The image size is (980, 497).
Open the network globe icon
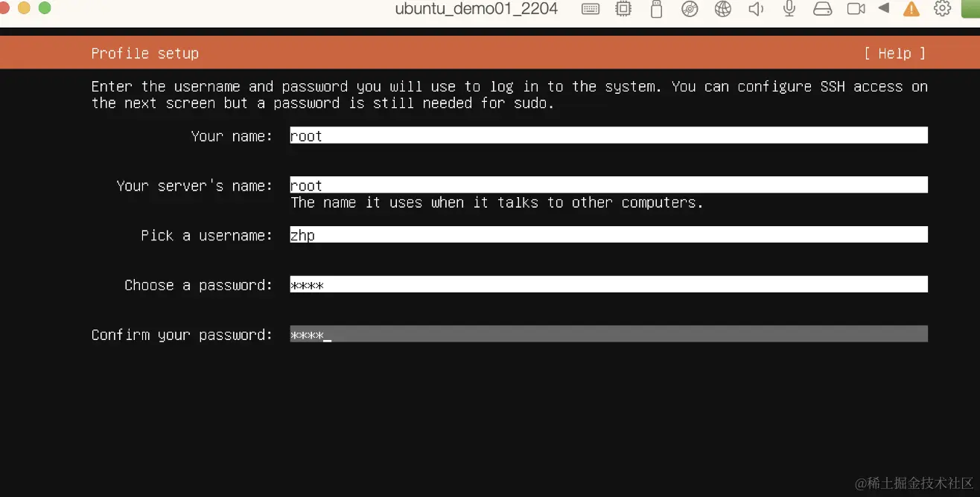pos(723,9)
